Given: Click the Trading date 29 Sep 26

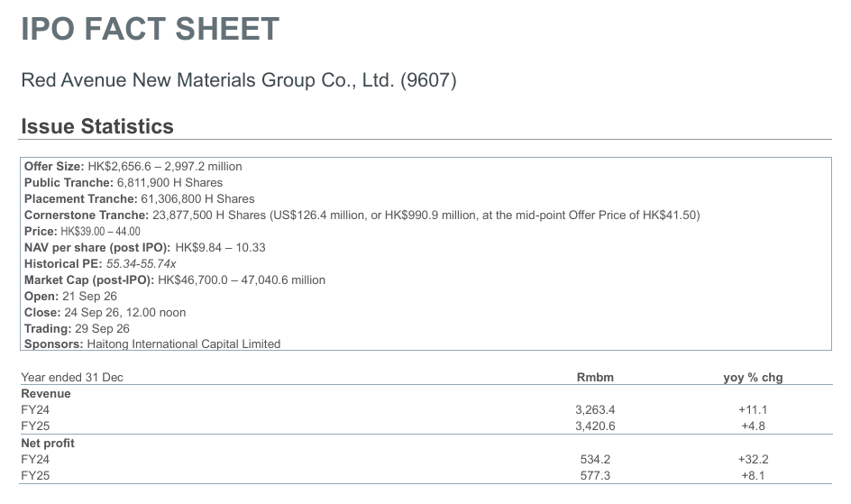Looking at the screenshot, I should click(102, 329).
